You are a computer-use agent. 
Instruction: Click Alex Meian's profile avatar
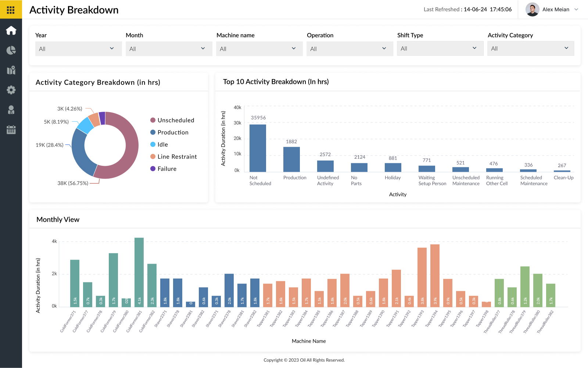pyautogui.click(x=532, y=10)
